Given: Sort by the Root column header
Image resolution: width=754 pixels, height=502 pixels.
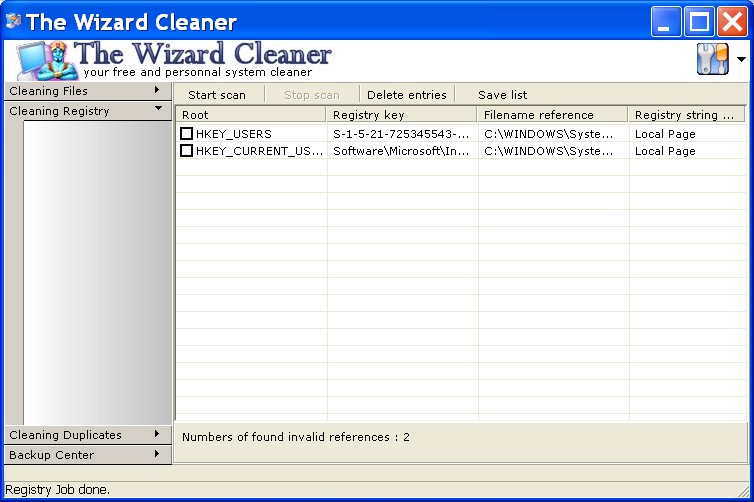Looking at the screenshot, I should click(x=251, y=115).
